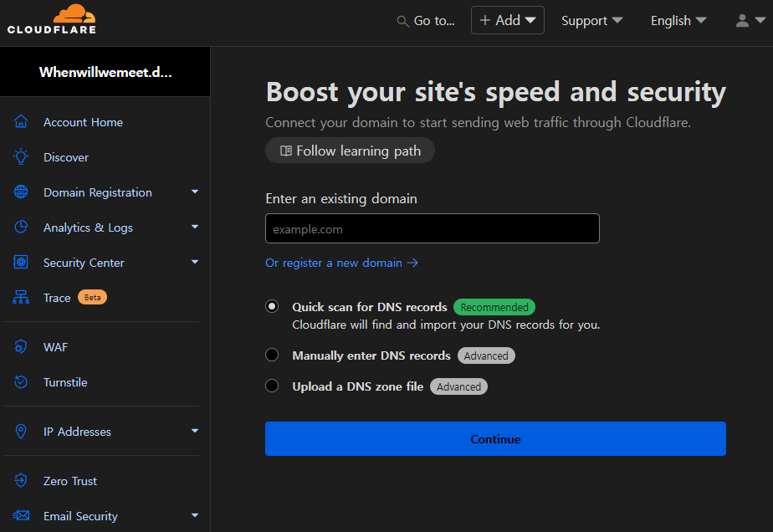The image size is (773, 532).
Task: Click the existing domain input field
Action: tap(433, 228)
